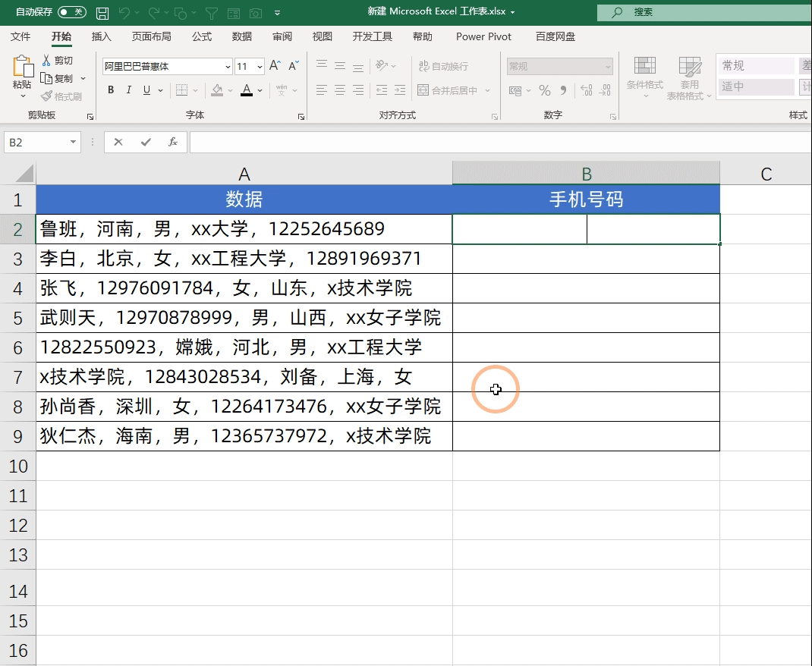Screen dimensions: 812x666
Task: Toggle the AutoSave switch
Action: 71,12
